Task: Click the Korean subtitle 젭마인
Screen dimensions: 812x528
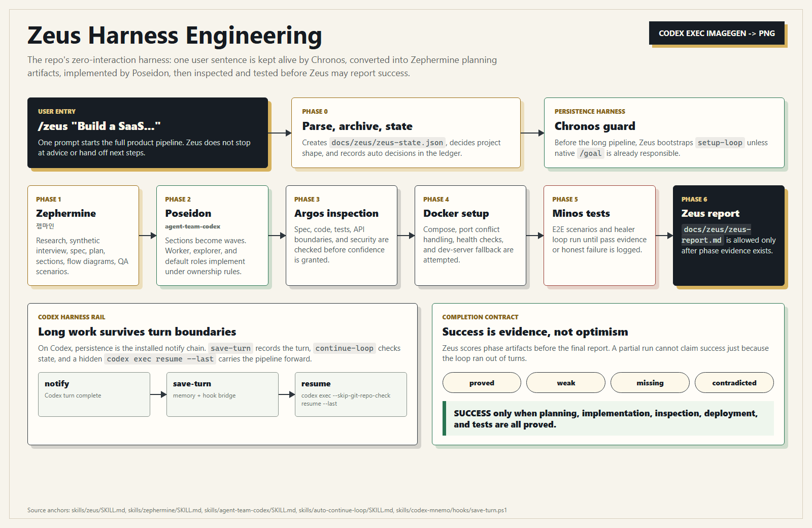Action: point(45,226)
